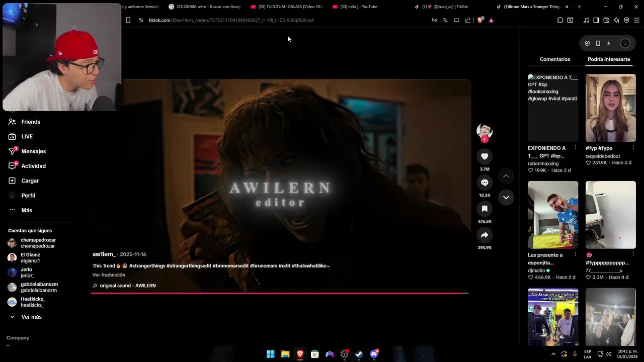Viewport: 644px width, 362px height.
Task: Switch to the Comentarios tab
Action: tap(555, 59)
